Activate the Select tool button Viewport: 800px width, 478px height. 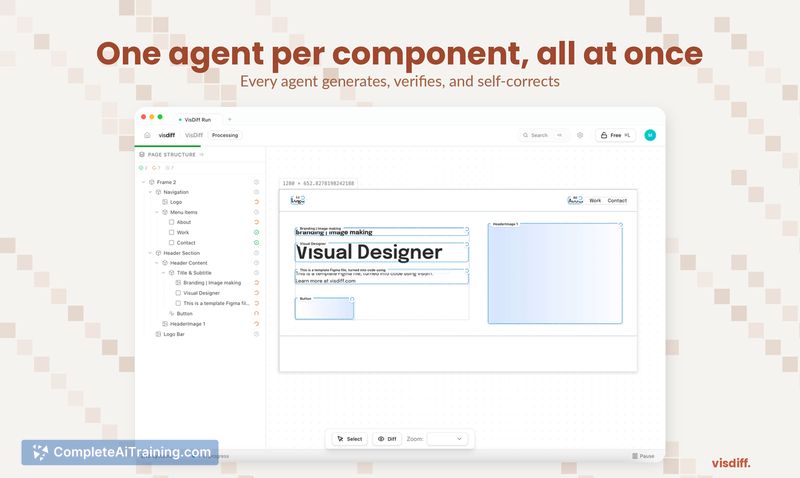[349, 439]
